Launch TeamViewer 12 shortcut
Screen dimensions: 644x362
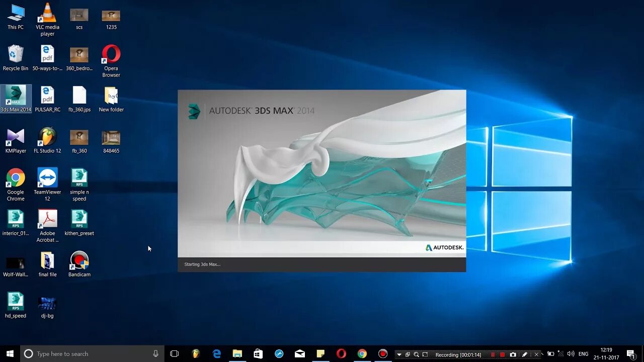coord(47,185)
